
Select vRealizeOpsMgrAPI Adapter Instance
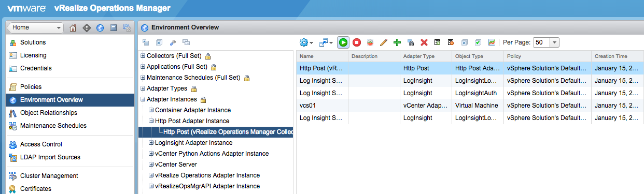(207, 186)
